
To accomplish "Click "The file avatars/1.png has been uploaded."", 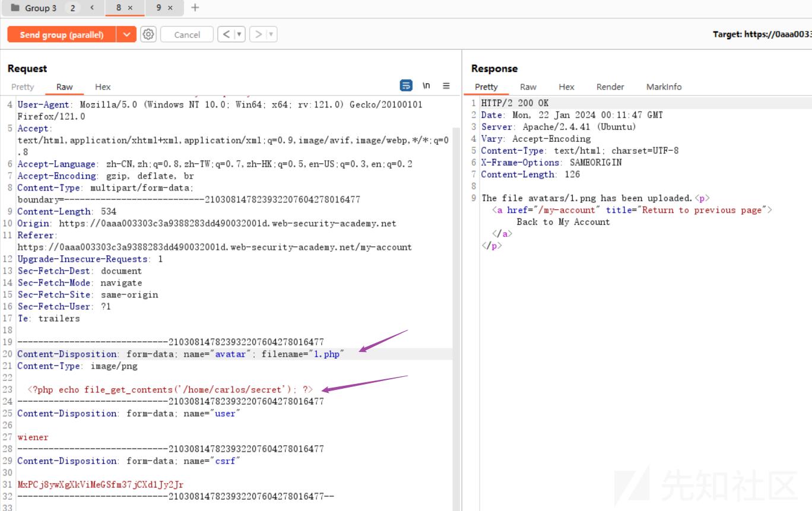I will (587, 198).
